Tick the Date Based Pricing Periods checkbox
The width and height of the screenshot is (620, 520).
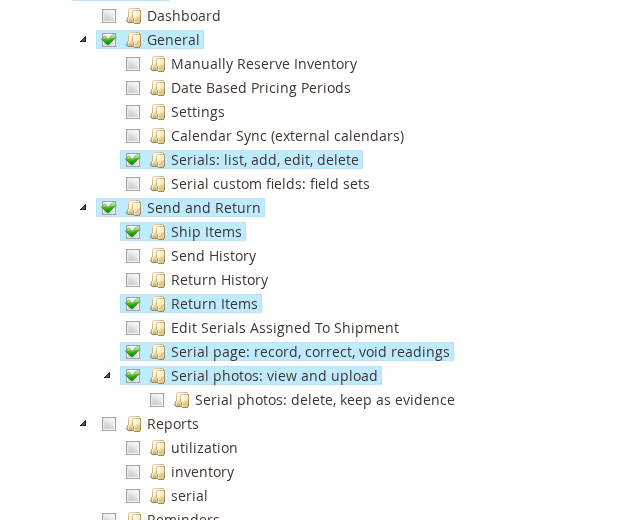click(133, 88)
